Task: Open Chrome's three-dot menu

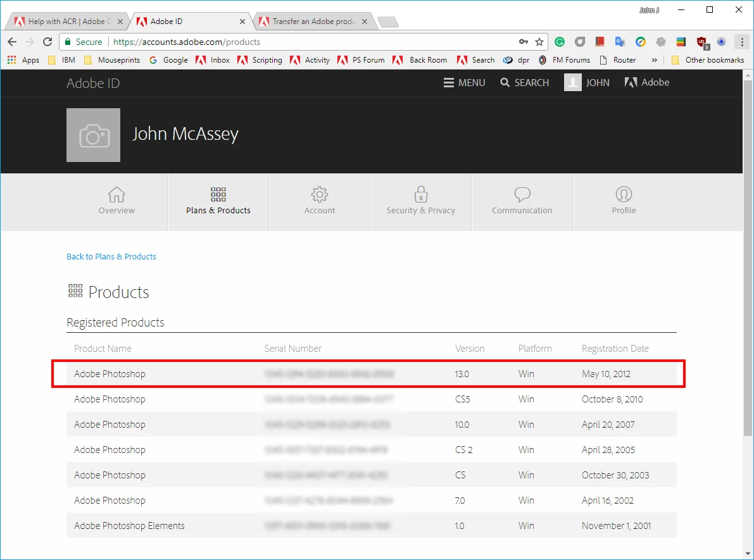Action: (742, 42)
